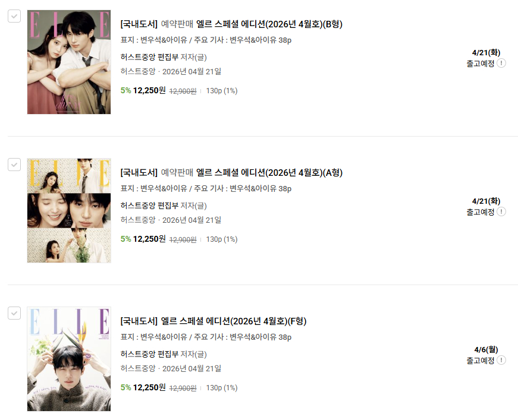518x420 pixels.
Task: Click publisher 허스트중앙 under A형 listing
Action: pyautogui.click(x=138, y=220)
